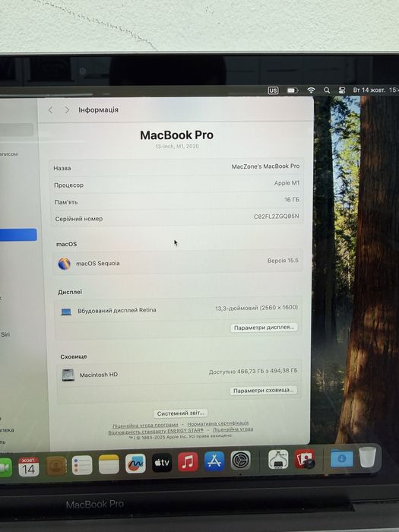Image resolution: width=399 pixels, height=532 pixels.
Task: Click the Параметри сховища button
Action: pos(263,391)
